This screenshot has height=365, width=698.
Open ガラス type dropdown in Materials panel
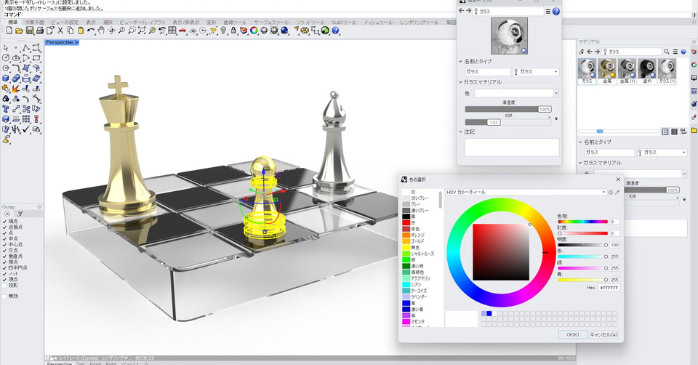[662, 152]
